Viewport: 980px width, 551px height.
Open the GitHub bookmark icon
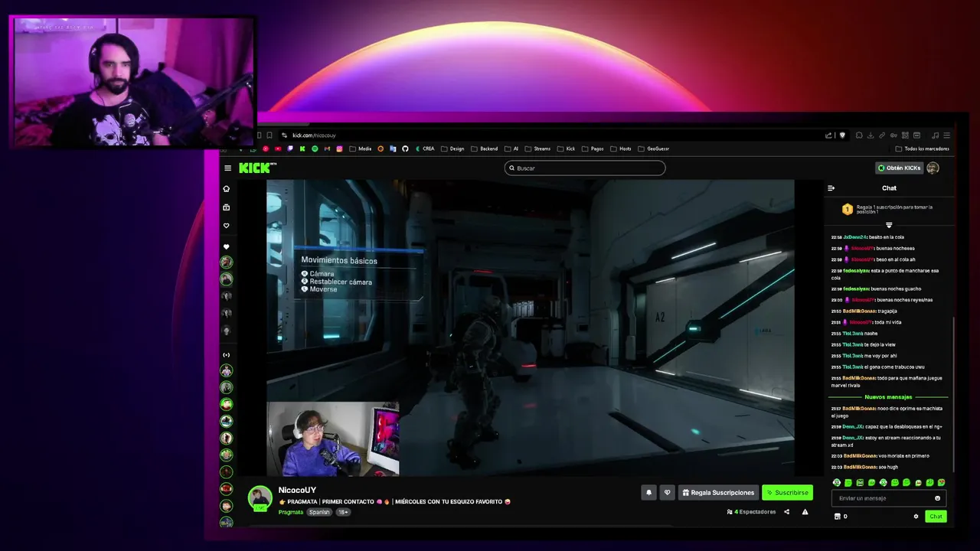click(x=405, y=148)
